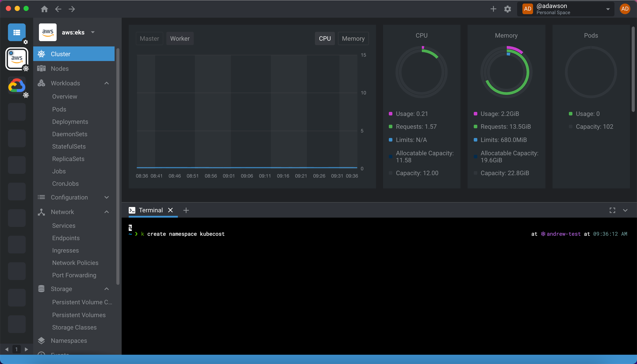The height and width of the screenshot is (364, 637).
Task: Toggle to the Master node view
Action: [x=149, y=38]
